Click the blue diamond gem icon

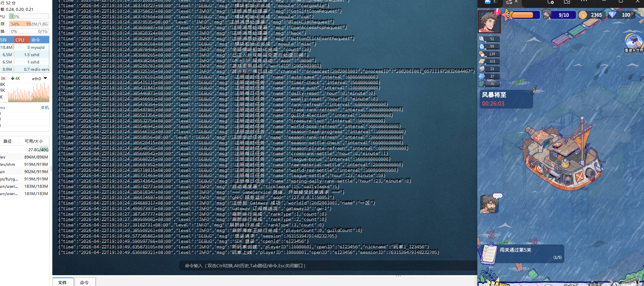coord(612,15)
